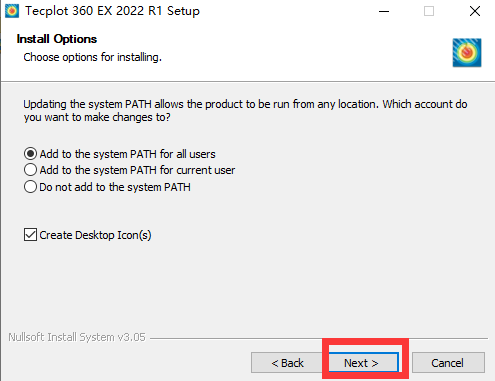This screenshot has height=381, width=495.
Task: Click the Choose options for installing text
Action: point(92,57)
